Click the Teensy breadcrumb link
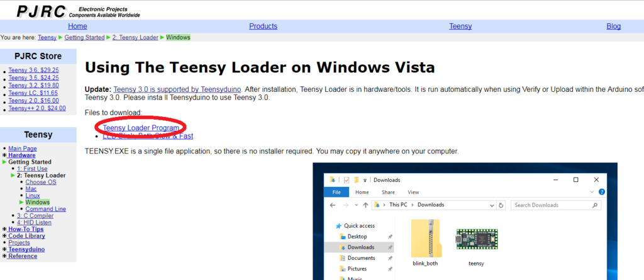Viewport: 644px width, 280px height. click(x=47, y=37)
